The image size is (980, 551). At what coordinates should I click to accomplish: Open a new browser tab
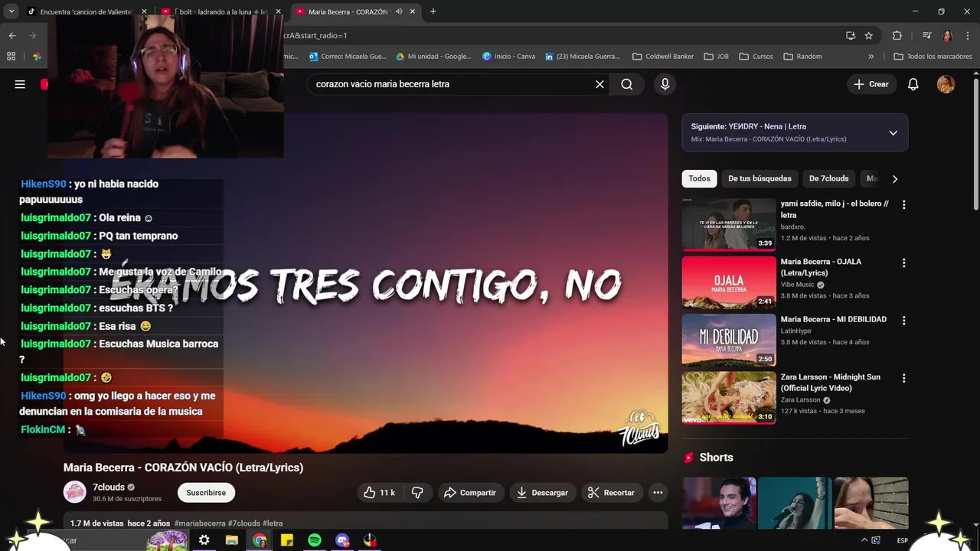click(x=433, y=11)
